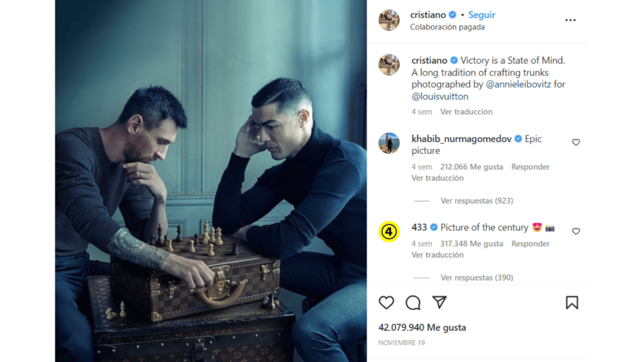Share post via paper plane icon
This screenshot has width=644, height=362.
440,302
